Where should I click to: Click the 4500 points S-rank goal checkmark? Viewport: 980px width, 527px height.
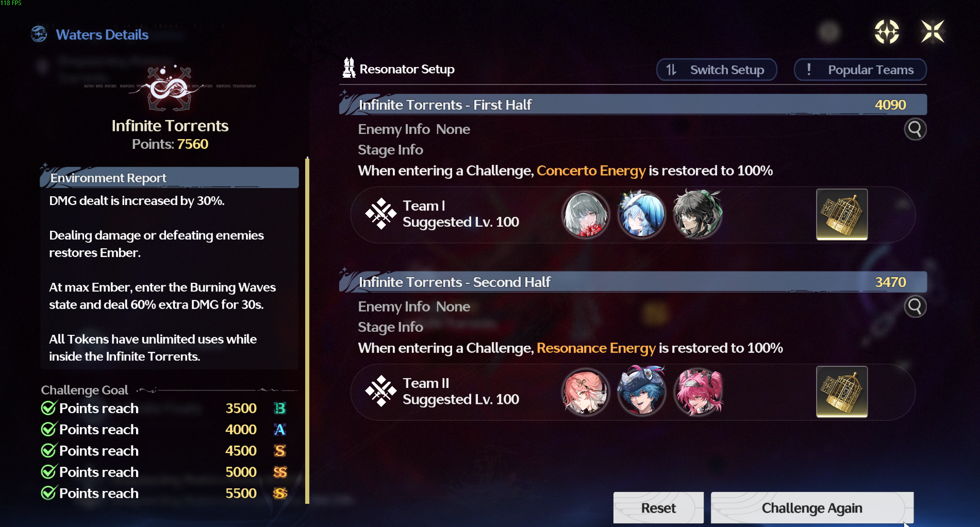pos(48,451)
